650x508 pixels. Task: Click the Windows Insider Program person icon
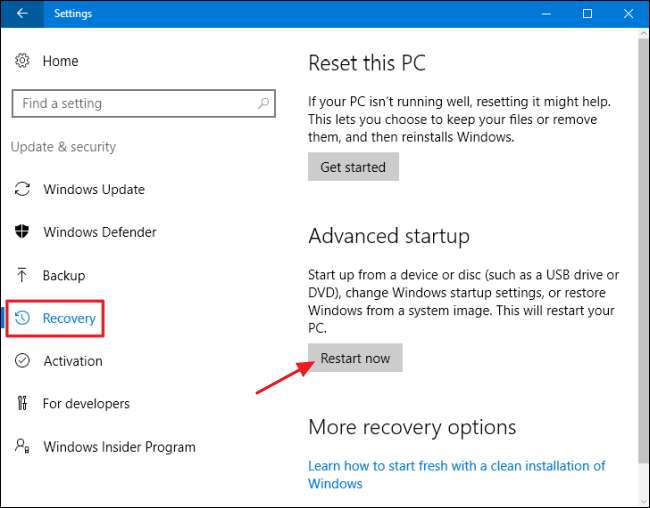pos(22,446)
